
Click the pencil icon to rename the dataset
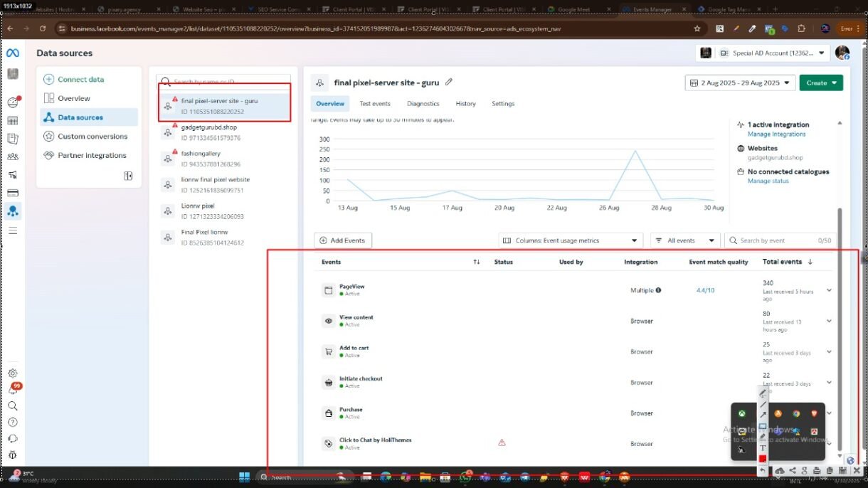point(449,83)
